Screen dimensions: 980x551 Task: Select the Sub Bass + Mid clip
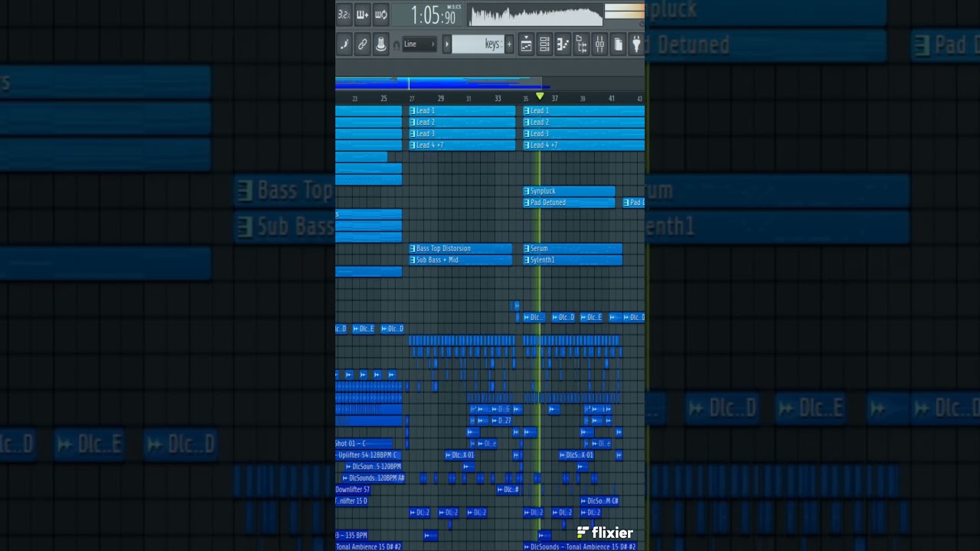tap(460, 259)
